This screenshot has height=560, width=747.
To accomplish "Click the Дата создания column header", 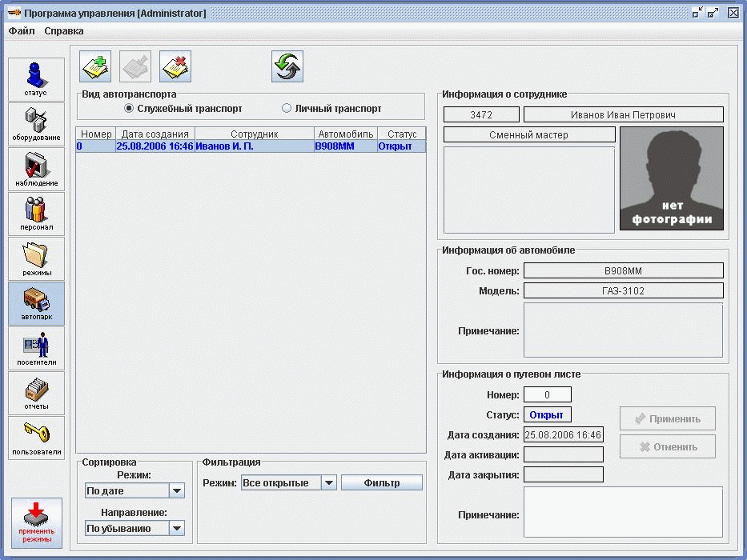I will 155,134.
